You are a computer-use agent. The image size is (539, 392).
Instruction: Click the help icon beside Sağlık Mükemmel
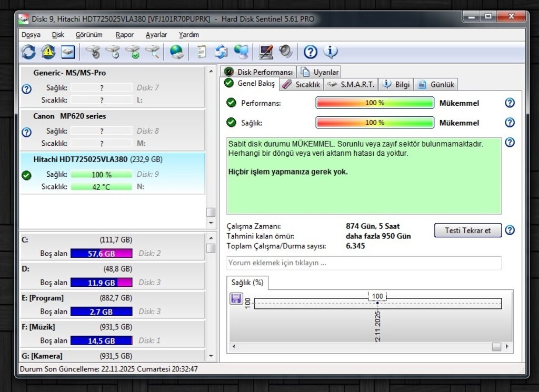(x=510, y=123)
